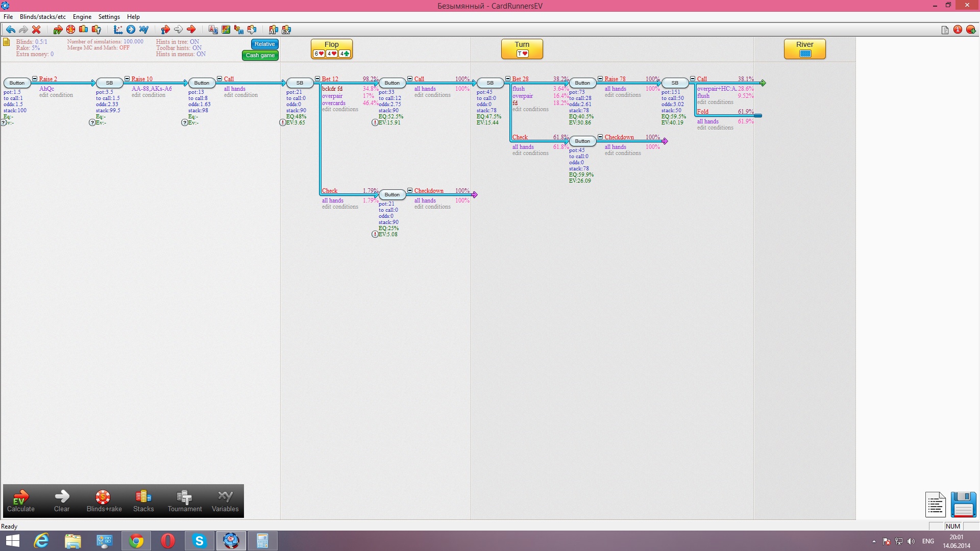Open the colored range grid icon
Image resolution: width=980 pixels, height=551 pixels.
click(x=226, y=30)
